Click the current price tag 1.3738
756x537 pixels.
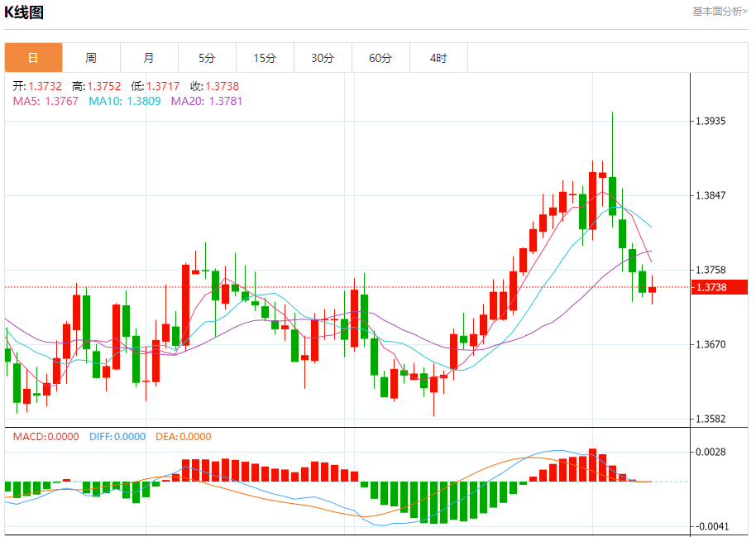(x=719, y=288)
